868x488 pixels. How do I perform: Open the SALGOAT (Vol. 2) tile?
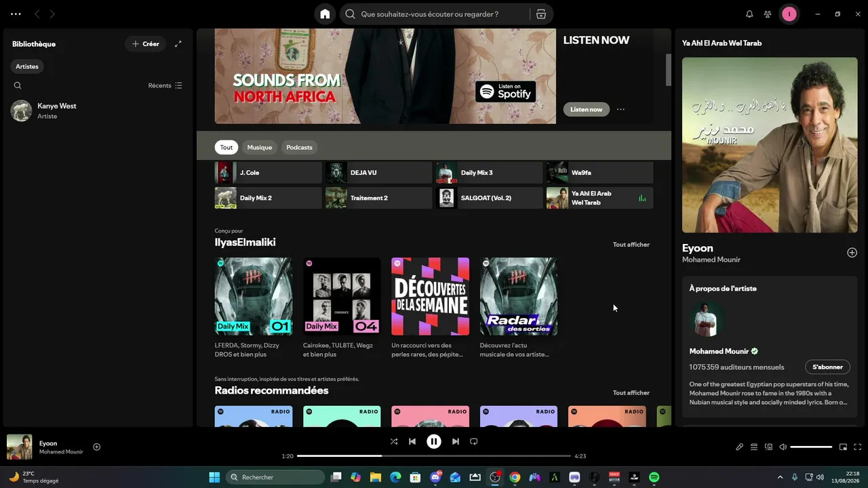tap(490, 198)
